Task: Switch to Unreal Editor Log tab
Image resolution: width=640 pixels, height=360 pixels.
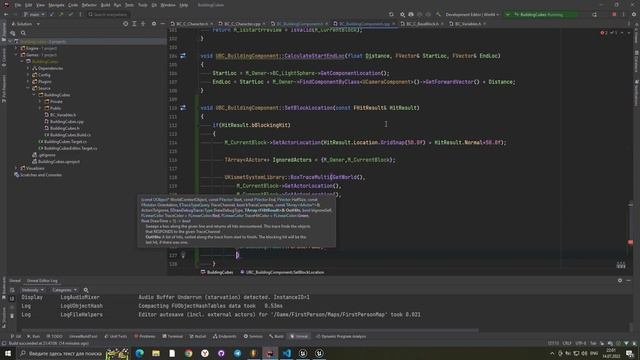Action: coord(42,281)
